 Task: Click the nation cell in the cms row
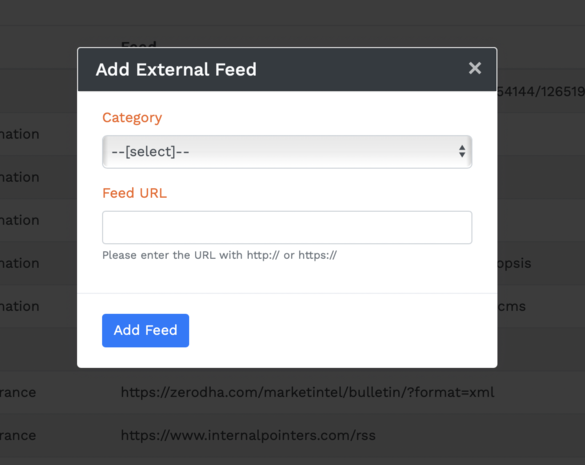[19, 306]
